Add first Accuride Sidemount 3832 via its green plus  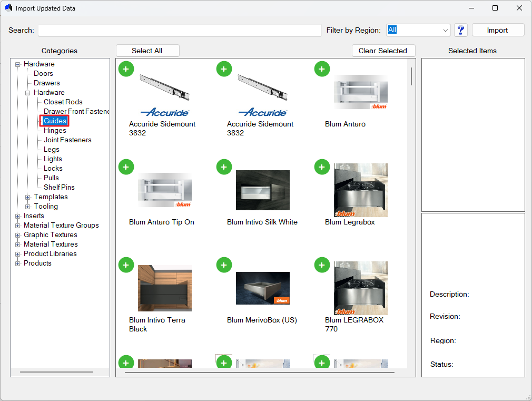tap(126, 69)
